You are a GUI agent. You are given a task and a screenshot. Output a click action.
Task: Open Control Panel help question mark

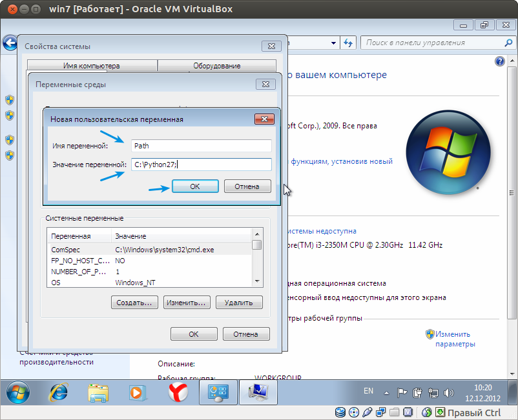point(500,61)
